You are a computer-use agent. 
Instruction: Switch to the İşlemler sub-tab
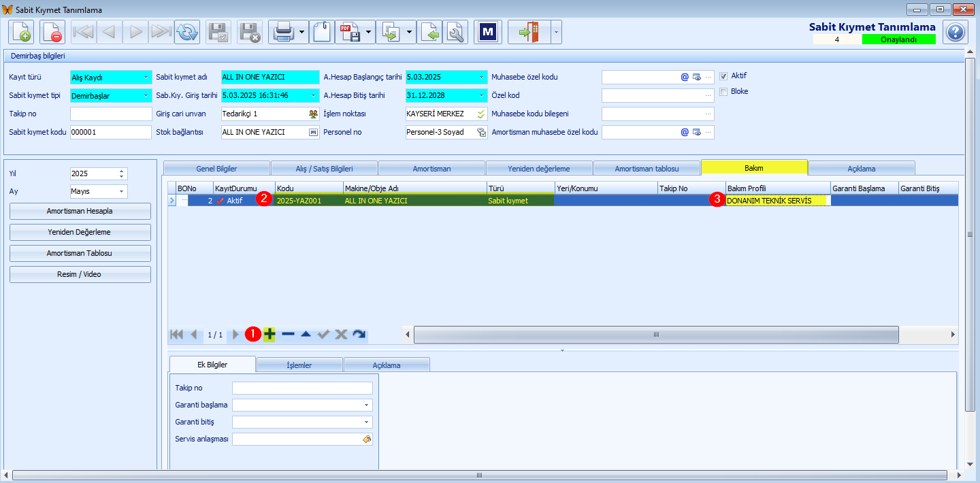point(299,365)
